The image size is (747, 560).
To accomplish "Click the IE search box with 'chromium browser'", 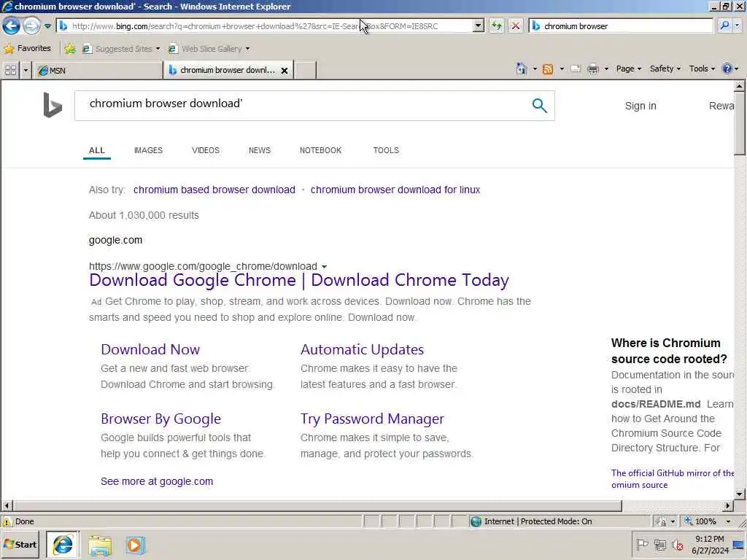I will pyautogui.click(x=621, y=26).
